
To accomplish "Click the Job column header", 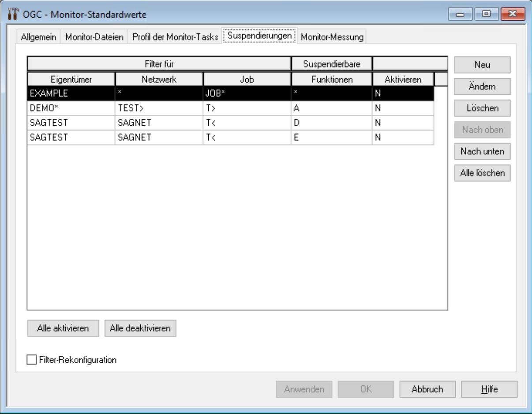I will click(247, 79).
